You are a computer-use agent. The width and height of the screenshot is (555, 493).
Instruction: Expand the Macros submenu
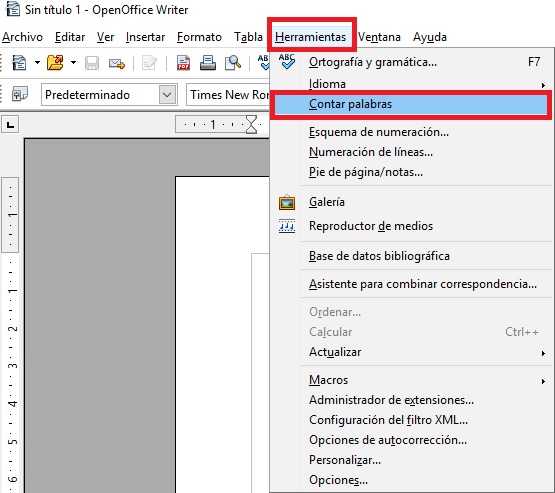[411, 380]
